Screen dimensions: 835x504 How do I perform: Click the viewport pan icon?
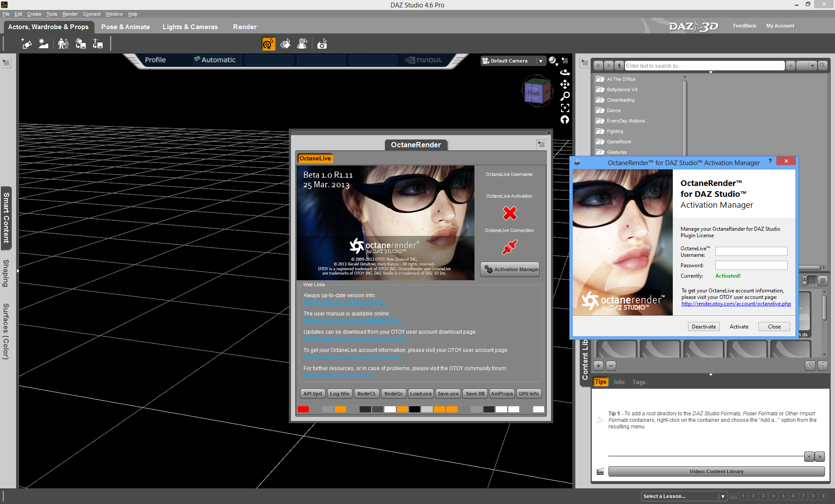565,84
